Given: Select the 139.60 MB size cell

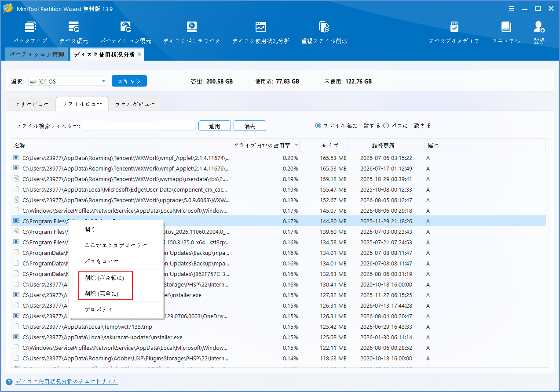Looking at the screenshot, I should tap(332, 232).
